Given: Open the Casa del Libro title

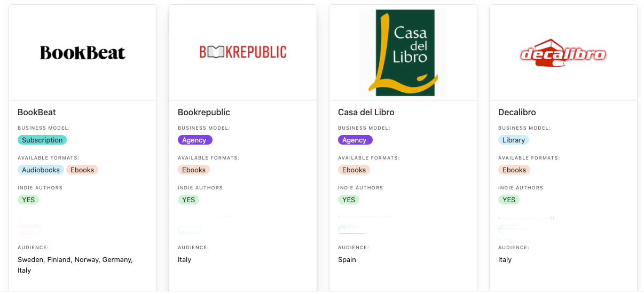Looking at the screenshot, I should (x=366, y=112).
